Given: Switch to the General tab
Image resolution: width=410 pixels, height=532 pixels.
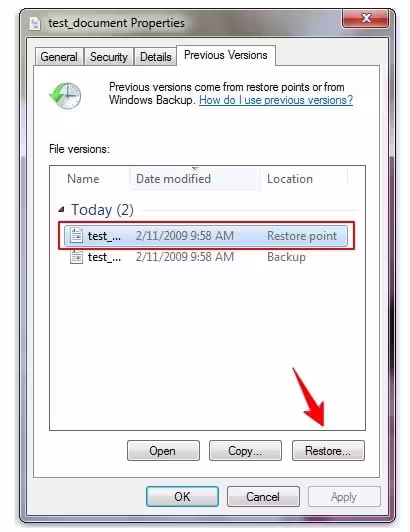Looking at the screenshot, I should (x=59, y=57).
